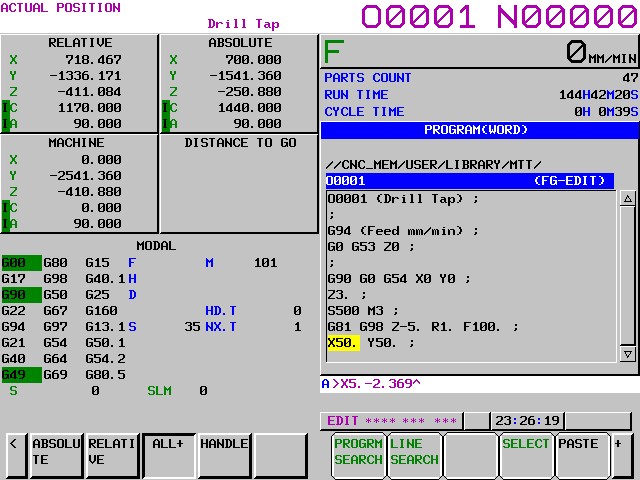Click the PARTS COUNT value 47

(x=630, y=78)
